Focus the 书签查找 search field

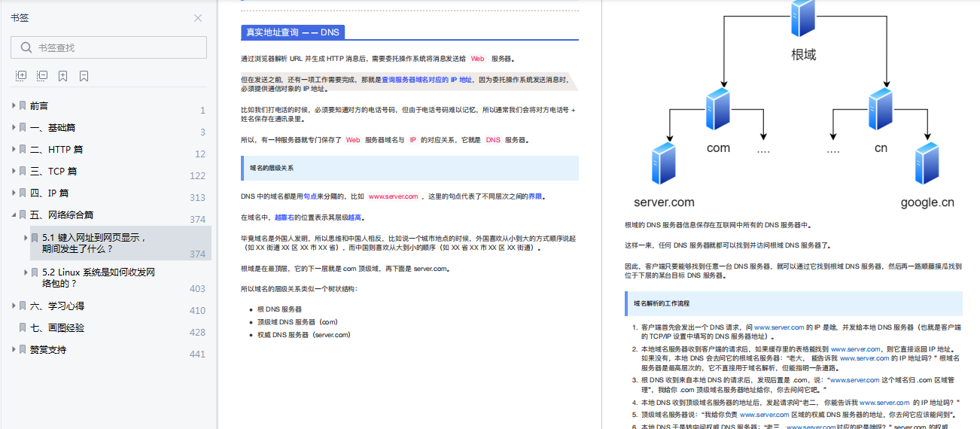[x=108, y=47]
